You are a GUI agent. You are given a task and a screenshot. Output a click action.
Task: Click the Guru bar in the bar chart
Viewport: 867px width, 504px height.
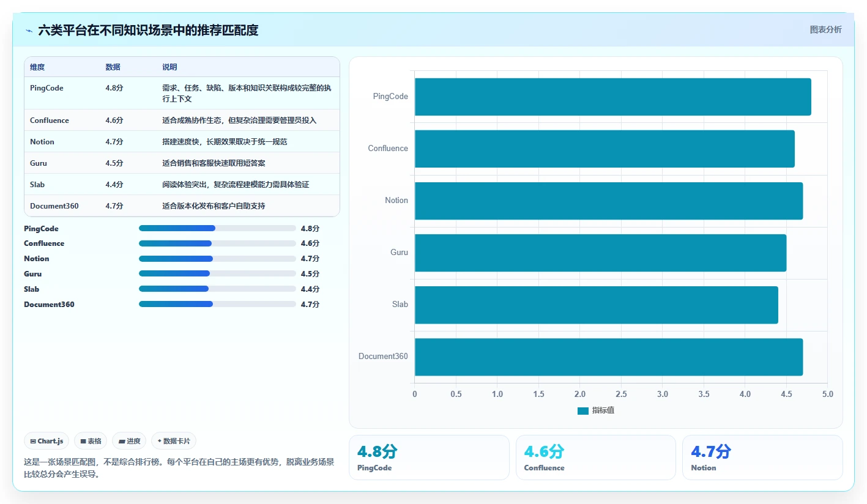(x=600, y=253)
